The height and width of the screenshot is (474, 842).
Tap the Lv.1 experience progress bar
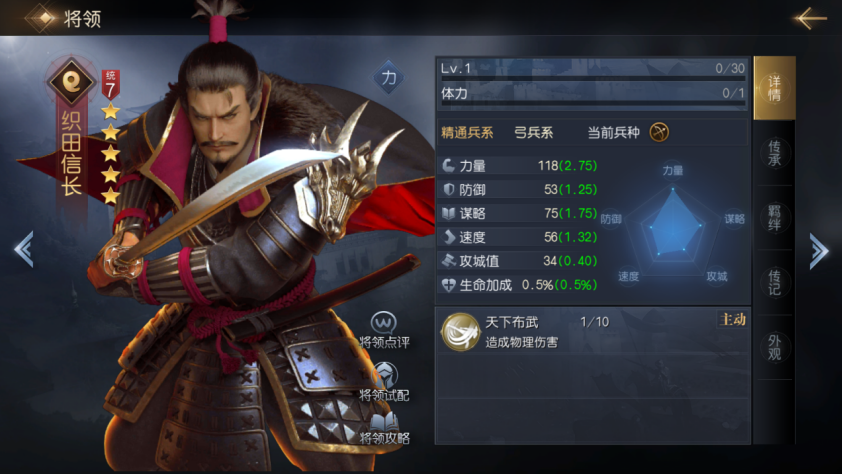coord(593,78)
